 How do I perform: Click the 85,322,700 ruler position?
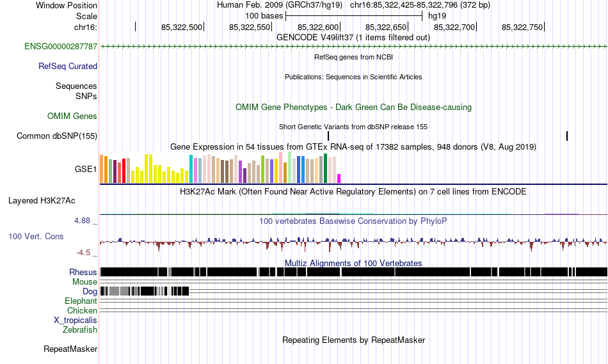(x=454, y=27)
